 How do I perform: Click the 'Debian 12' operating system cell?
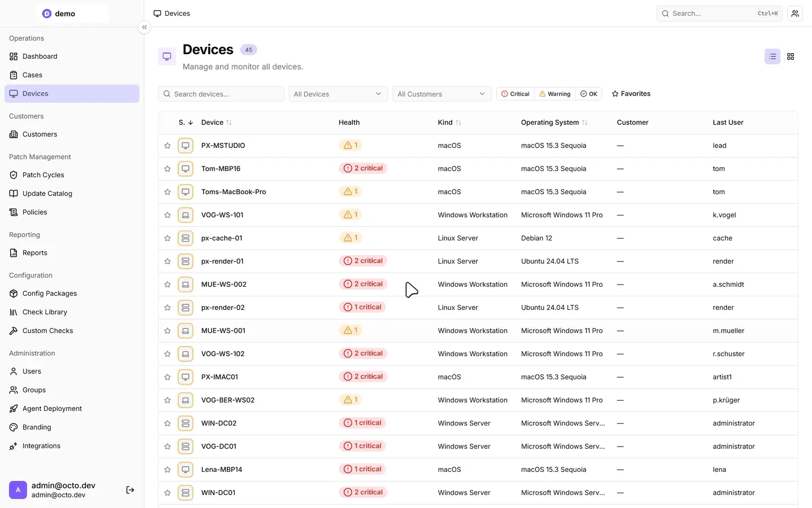(537, 238)
